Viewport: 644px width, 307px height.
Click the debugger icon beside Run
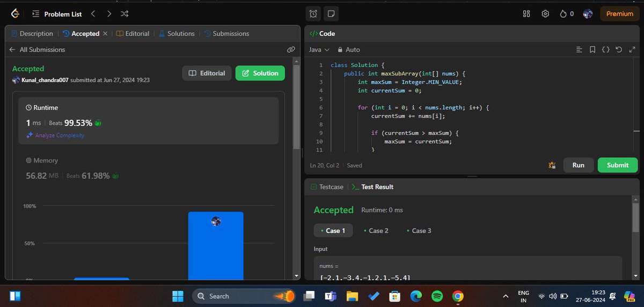click(552, 165)
